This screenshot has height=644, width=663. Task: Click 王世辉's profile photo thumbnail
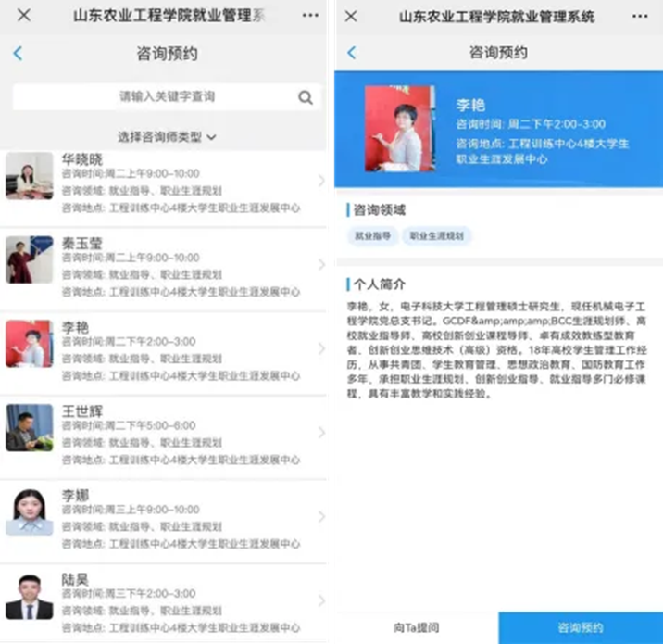coord(29,427)
